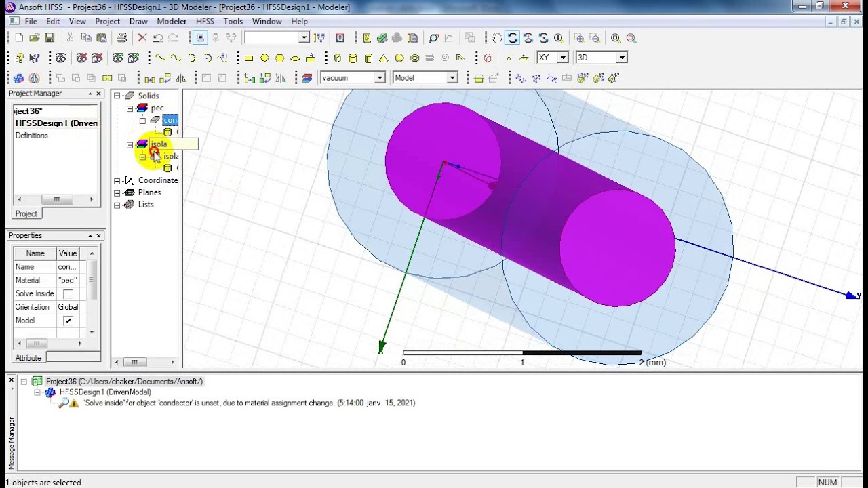Select the pec material in tree
The image size is (868, 488).
(x=157, y=108)
